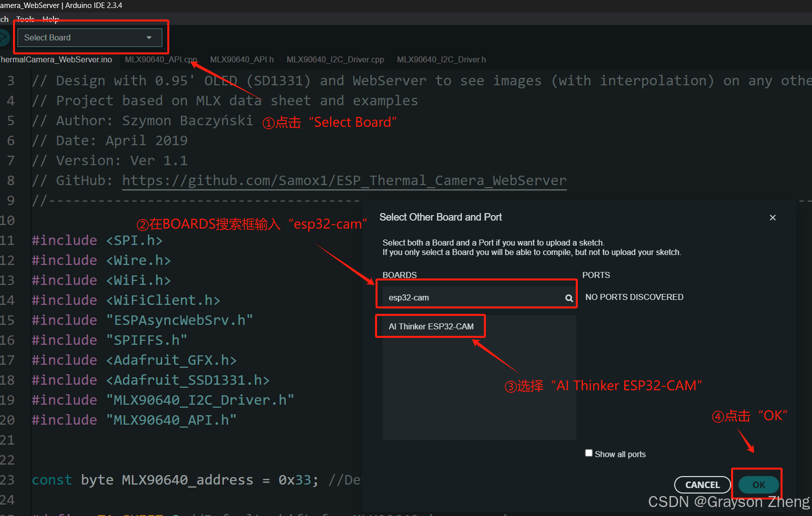Screen dimensions: 812x516
Task: Focus the BOARDS search field
Action: pyautogui.click(x=474, y=298)
